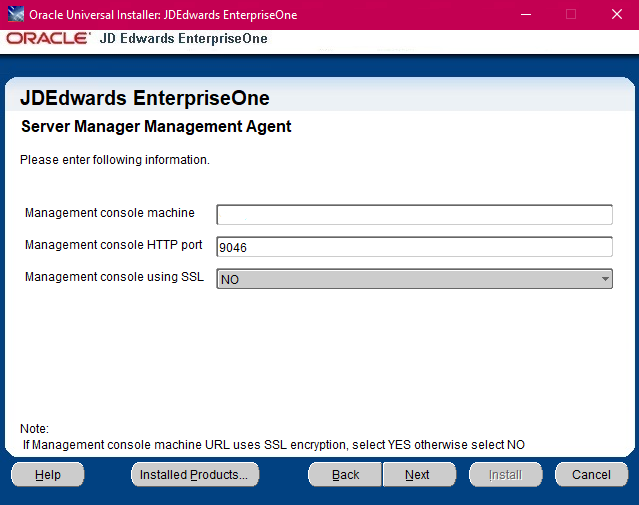The height and width of the screenshot is (505, 639).
Task: Cancel the installer
Action: pos(591,474)
